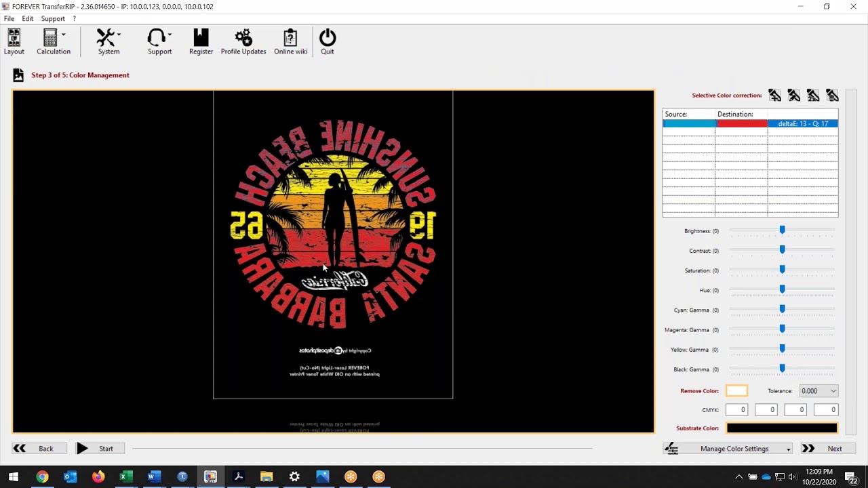Open the Edit menu
Image resolution: width=868 pixels, height=488 pixels.
pyautogui.click(x=27, y=19)
